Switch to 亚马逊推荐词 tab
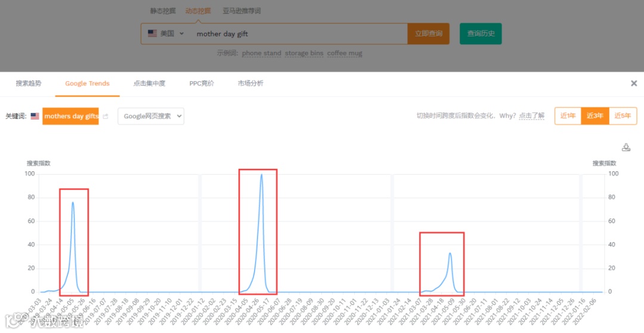This screenshot has height=333, width=644. click(x=241, y=11)
